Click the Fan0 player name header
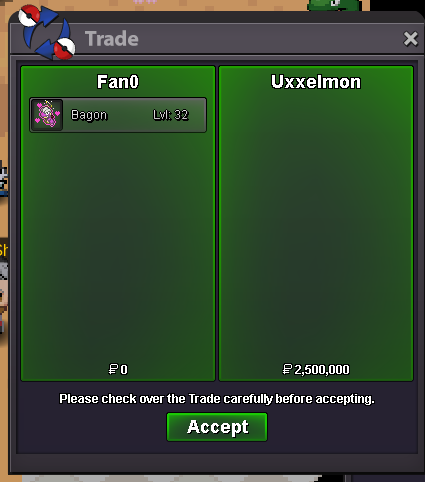This screenshot has width=425, height=482. pos(118,82)
